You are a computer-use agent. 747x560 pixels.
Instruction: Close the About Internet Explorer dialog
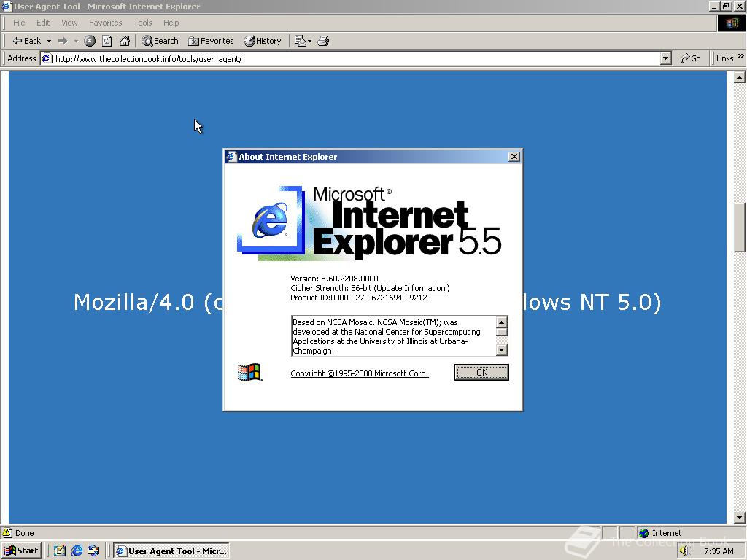point(514,157)
